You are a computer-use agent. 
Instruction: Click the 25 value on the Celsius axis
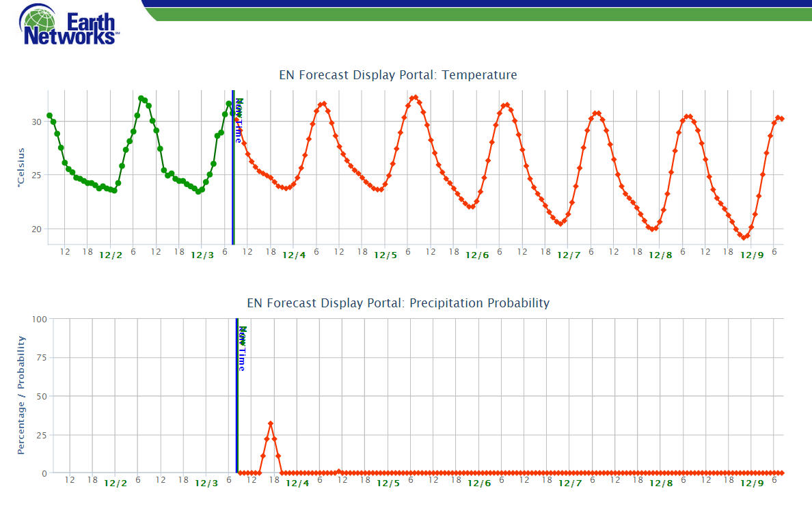36,176
